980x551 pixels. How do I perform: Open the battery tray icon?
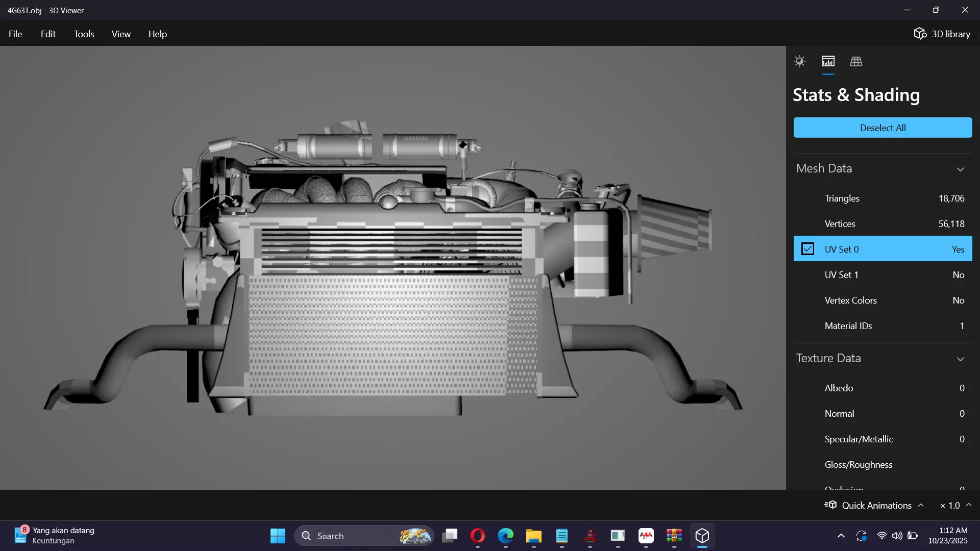913,536
